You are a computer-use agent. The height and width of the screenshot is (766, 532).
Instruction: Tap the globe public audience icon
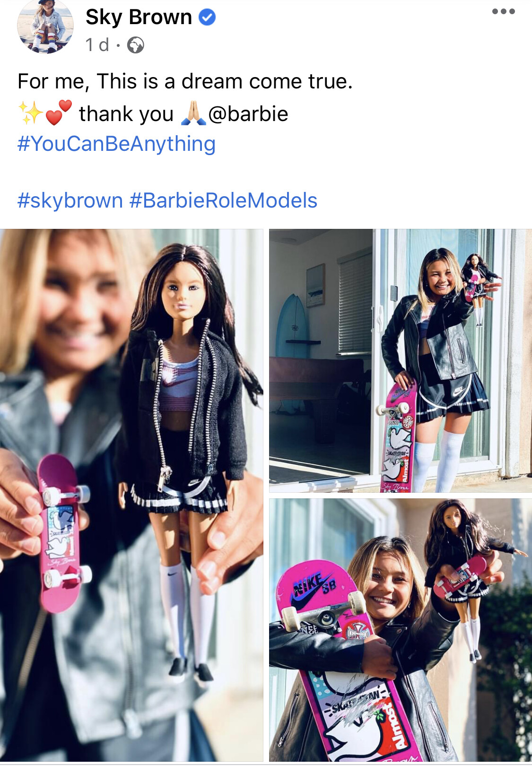(136, 45)
